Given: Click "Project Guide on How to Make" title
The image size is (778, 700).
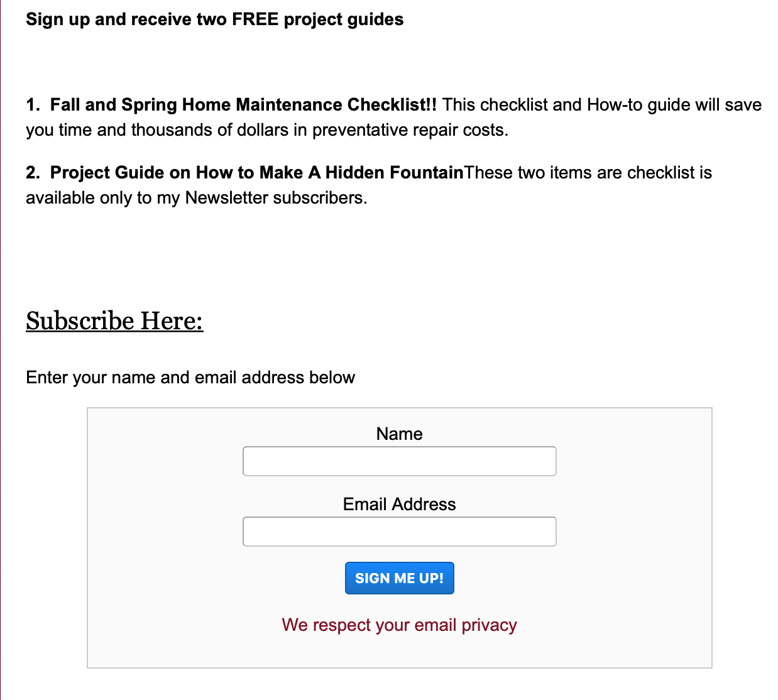Looking at the screenshot, I should coord(177,173).
